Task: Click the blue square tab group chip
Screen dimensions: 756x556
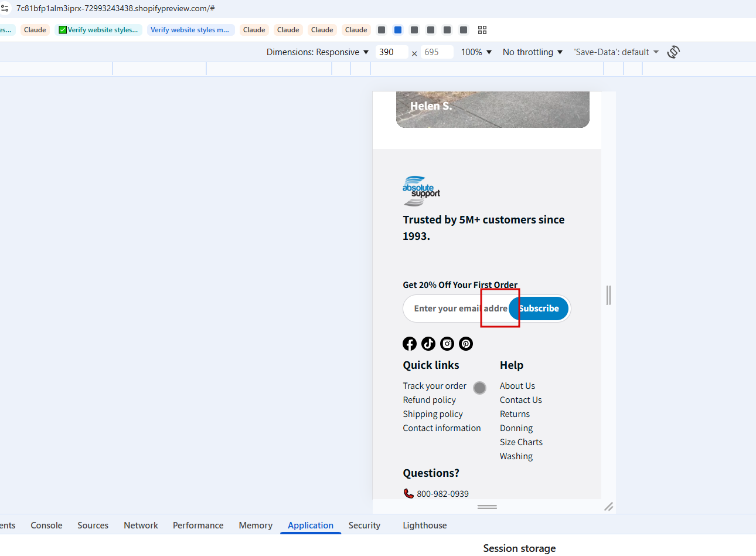Action: (398, 30)
